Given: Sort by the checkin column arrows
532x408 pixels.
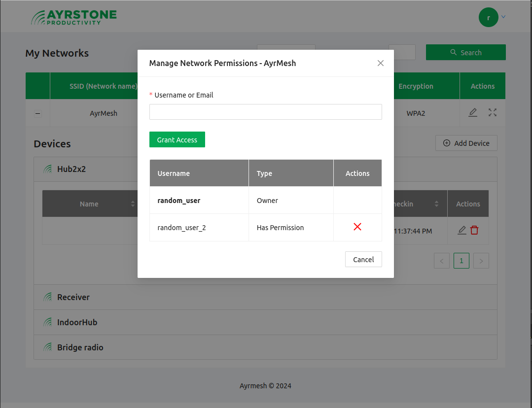Looking at the screenshot, I should coord(436,204).
